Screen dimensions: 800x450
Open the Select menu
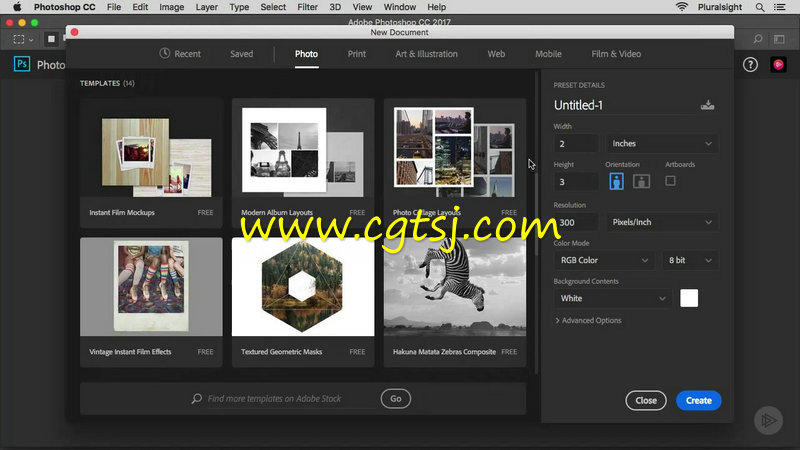(x=273, y=7)
